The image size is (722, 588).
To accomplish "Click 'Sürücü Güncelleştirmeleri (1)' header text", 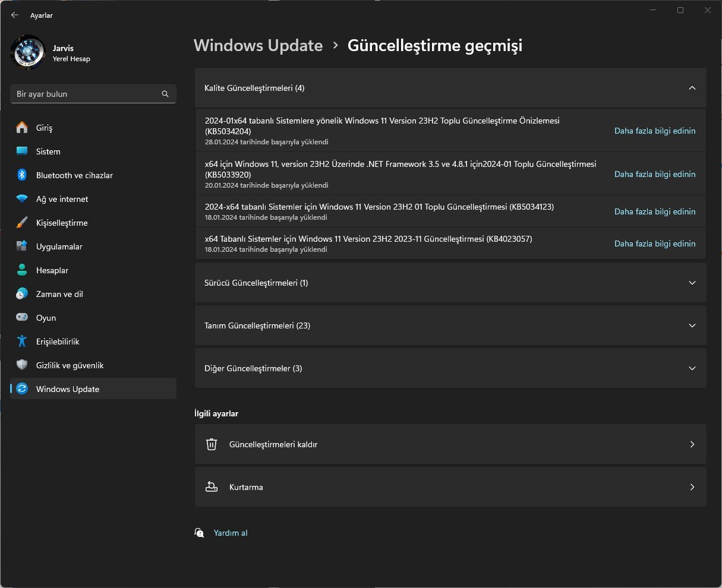I will pyautogui.click(x=256, y=283).
